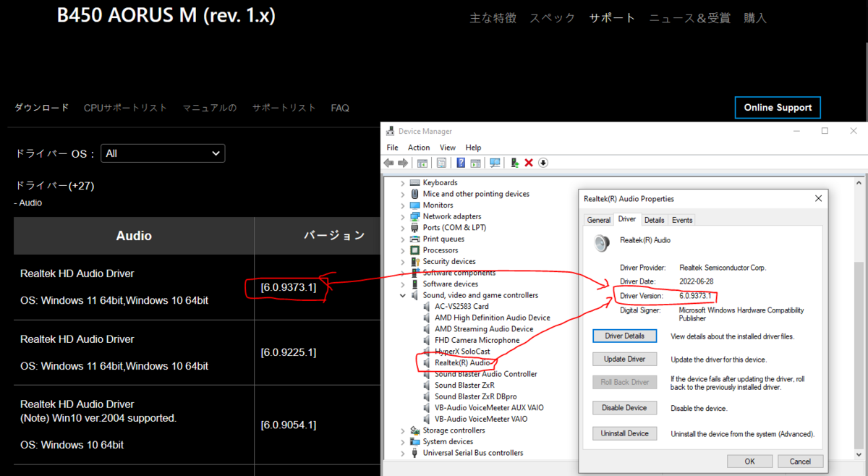Image resolution: width=868 pixels, height=476 pixels.
Task: Click the Uninstall Device button
Action: click(625, 433)
